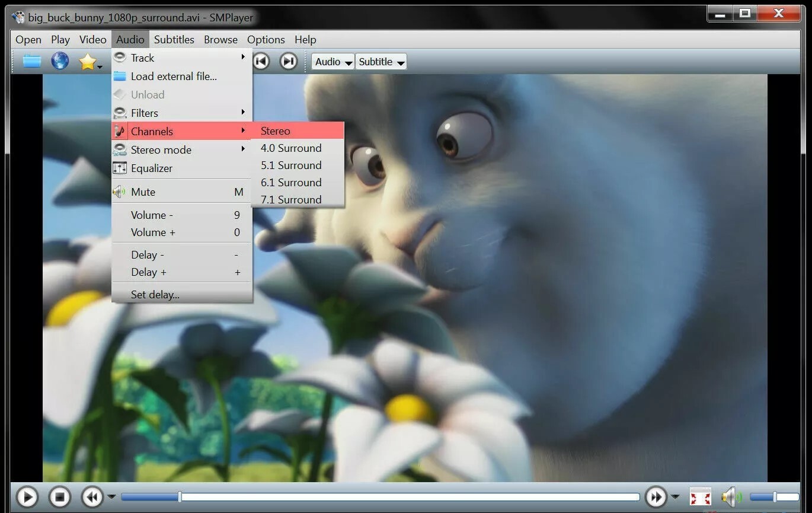Choose Delay + menu entry
The width and height of the screenshot is (812, 513).
tap(182, 272)
